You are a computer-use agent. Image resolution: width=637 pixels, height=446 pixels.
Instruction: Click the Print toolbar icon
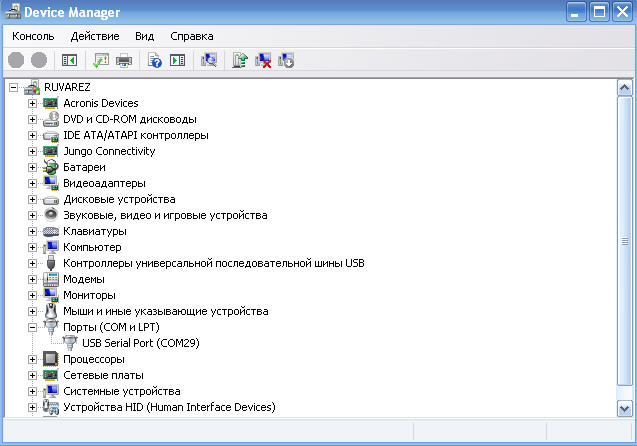coord(125,61)
